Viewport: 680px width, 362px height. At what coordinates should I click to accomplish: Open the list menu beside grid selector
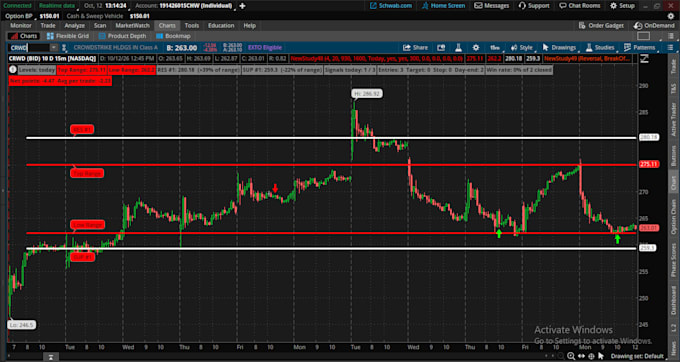[x=671, y=36]
